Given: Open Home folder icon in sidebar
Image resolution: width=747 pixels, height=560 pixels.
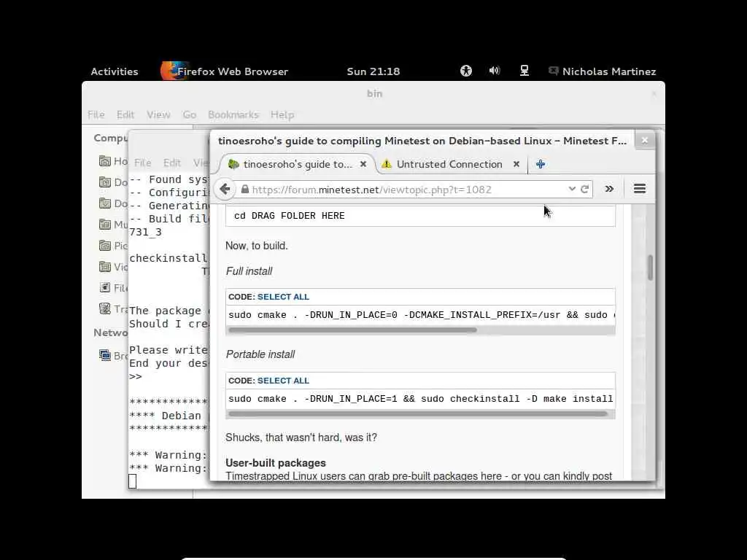Looking at the screenshot, I should coord(105,161).
